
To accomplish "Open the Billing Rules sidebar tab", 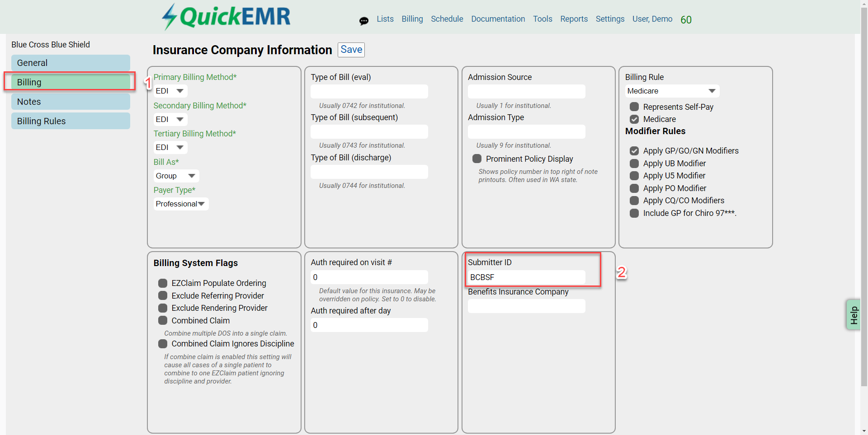I will point(71,121).
